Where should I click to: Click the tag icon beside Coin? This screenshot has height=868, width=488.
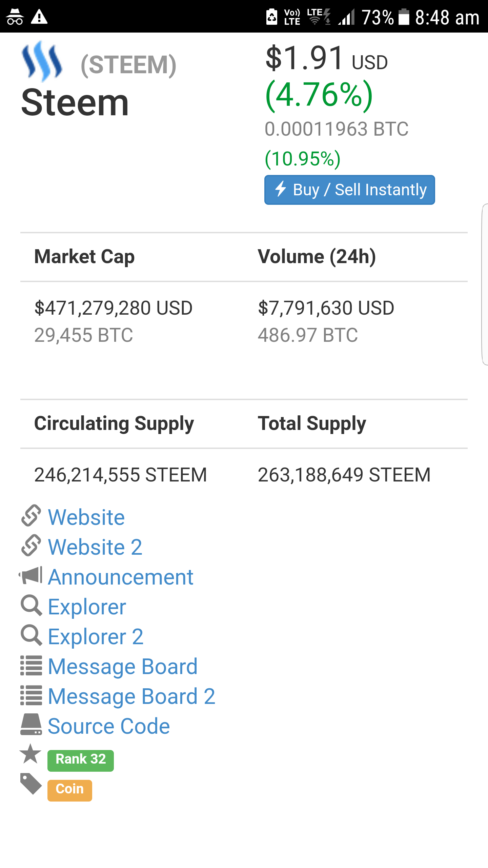tap(31, 784)
